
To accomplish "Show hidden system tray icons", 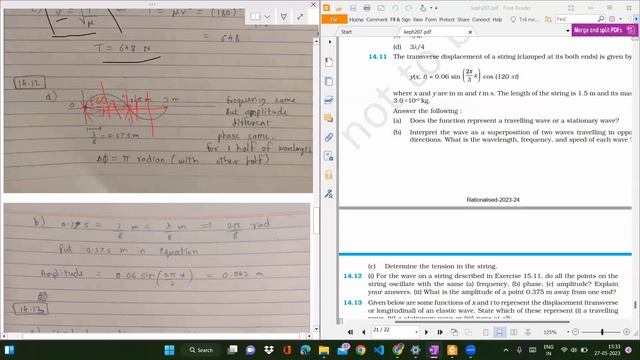I will (506, 350).
